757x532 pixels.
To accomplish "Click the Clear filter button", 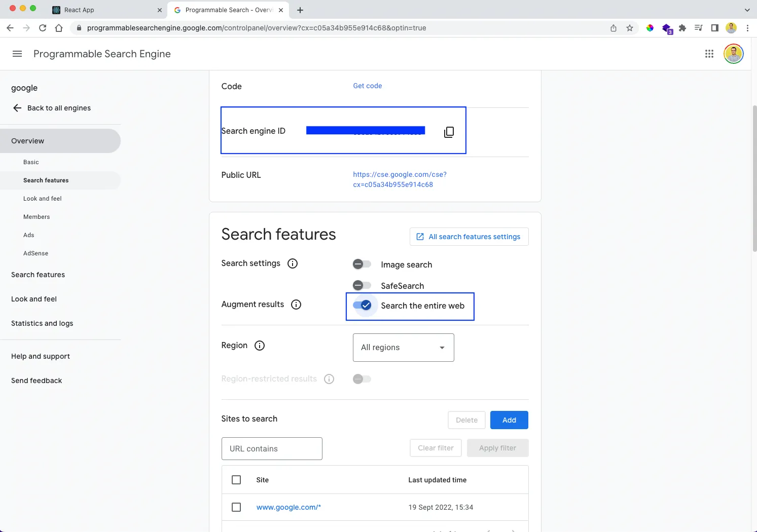I will pyautogui.click(x=436, y=448).
